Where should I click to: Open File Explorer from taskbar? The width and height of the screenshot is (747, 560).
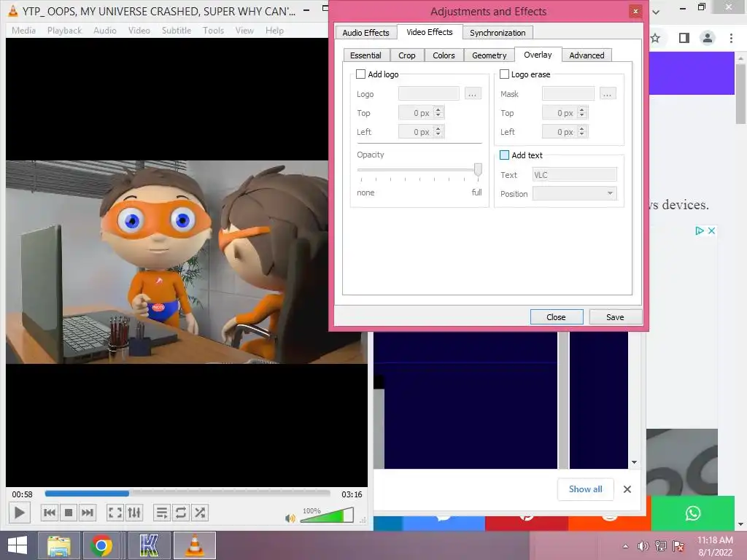pos(58,545)
